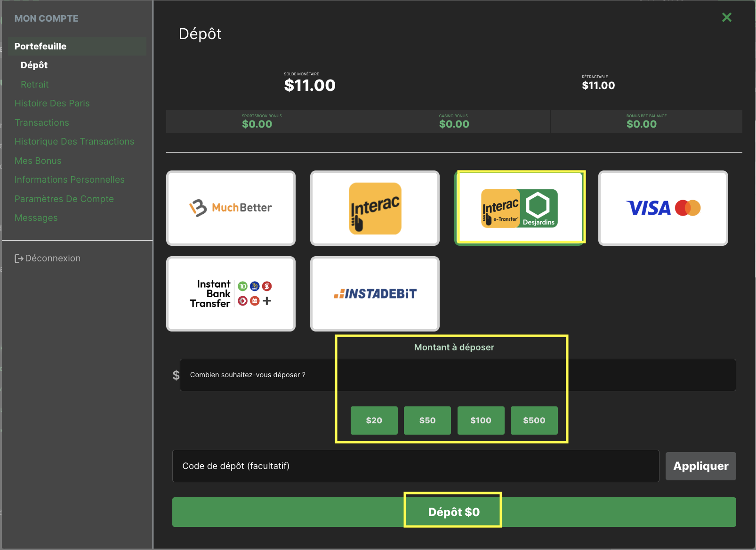Select the Instadebit payment option
This screenshot has width=756, height=550.
[375, 294]
